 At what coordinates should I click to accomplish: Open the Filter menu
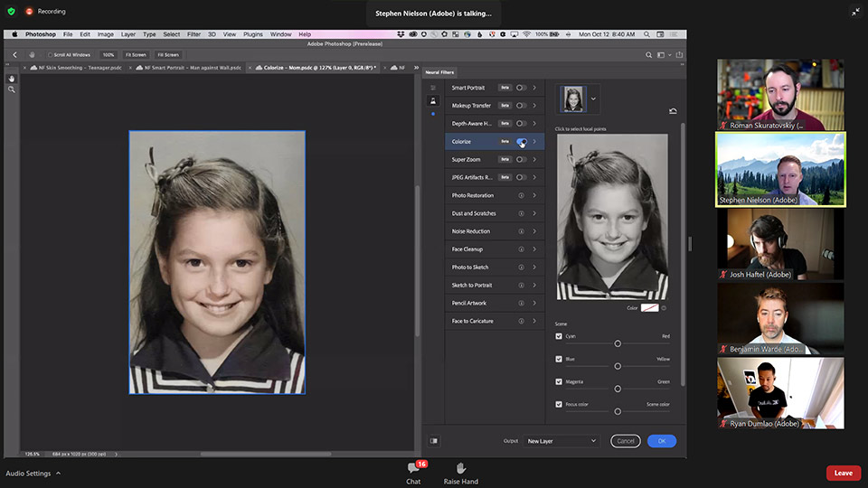[193, 34]
